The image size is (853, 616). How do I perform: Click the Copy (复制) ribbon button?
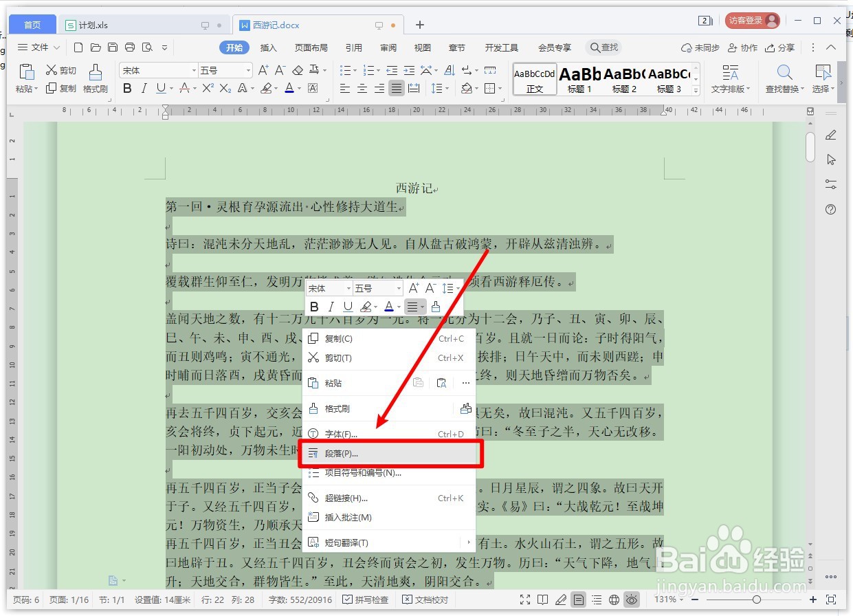point(61,89)
